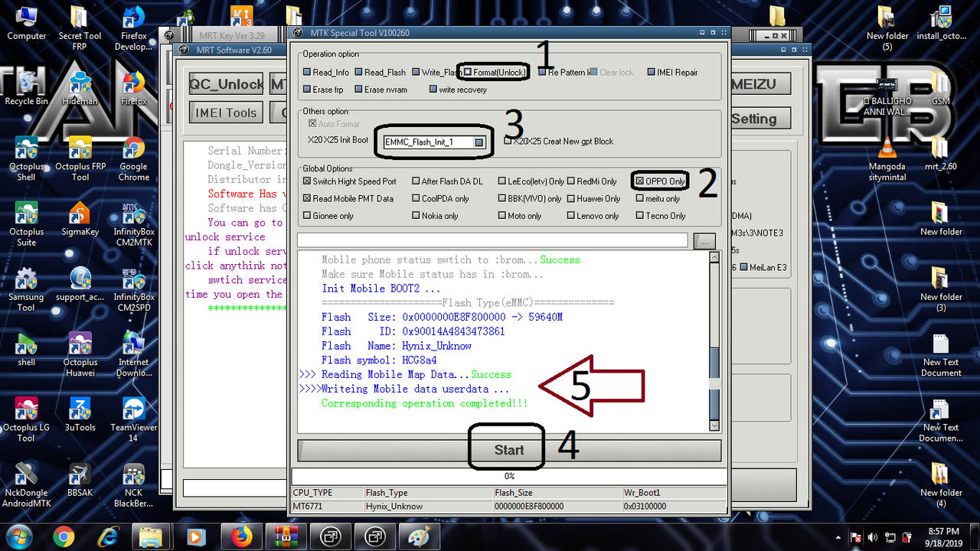Click the Start button
The height and width of the screenshot is (551, 980).
click(508, 450)
